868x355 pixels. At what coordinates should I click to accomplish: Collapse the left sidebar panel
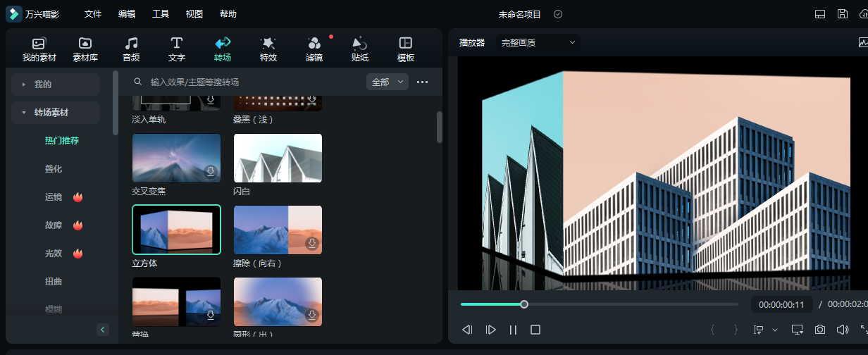pyautogui.click(x=103, y=330)
